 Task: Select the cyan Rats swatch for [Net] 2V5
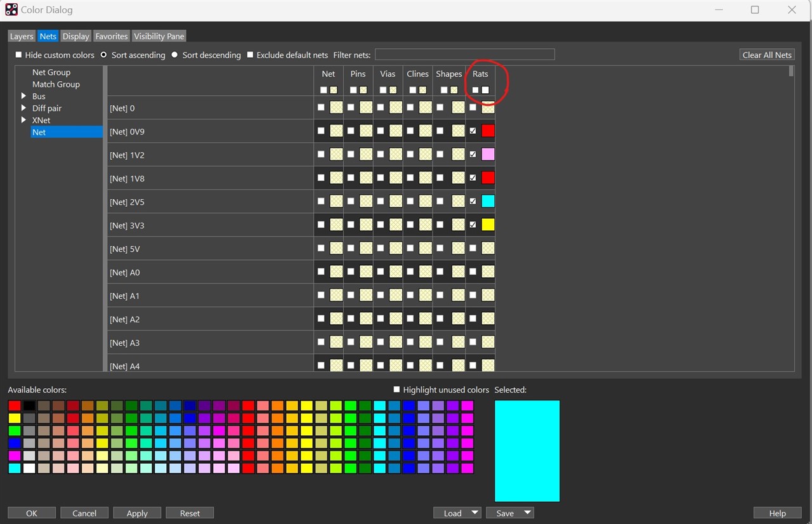[487, 200]
